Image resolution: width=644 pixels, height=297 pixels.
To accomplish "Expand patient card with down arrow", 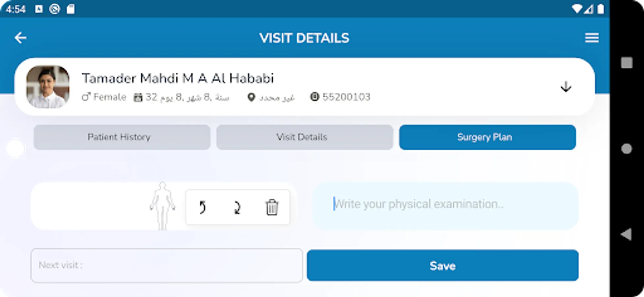I will [566, 87].
